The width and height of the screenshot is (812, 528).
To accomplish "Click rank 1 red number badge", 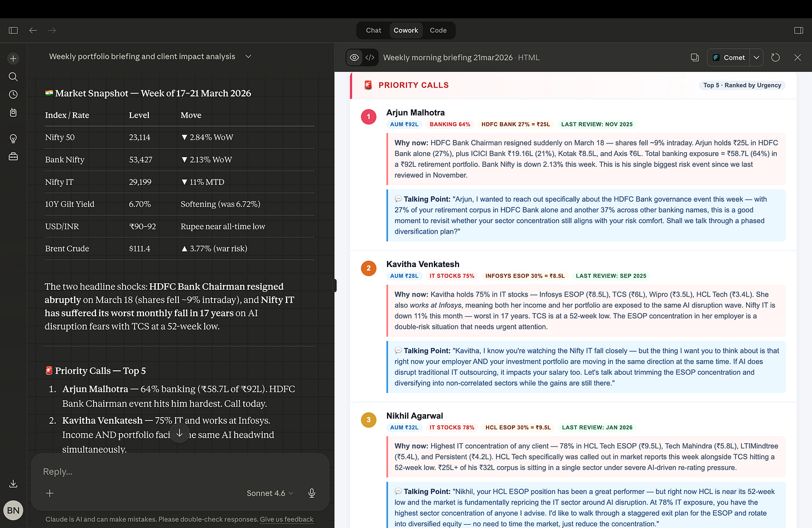I will (369, 117).
